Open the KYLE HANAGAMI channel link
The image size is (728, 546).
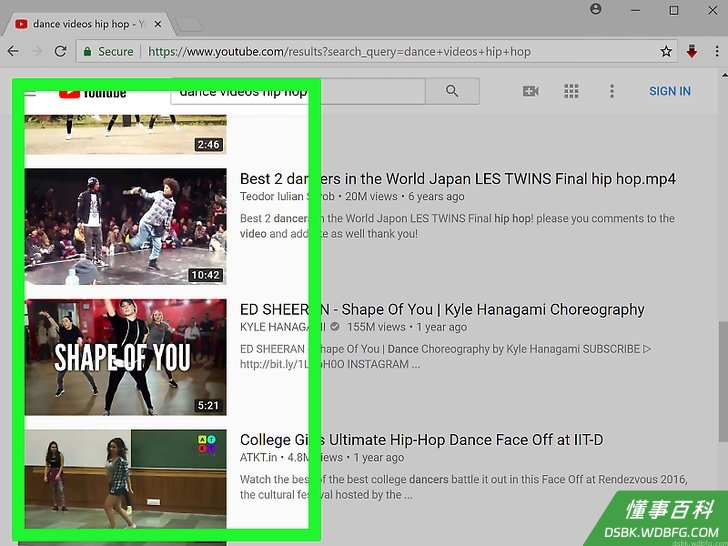(283, 327)
